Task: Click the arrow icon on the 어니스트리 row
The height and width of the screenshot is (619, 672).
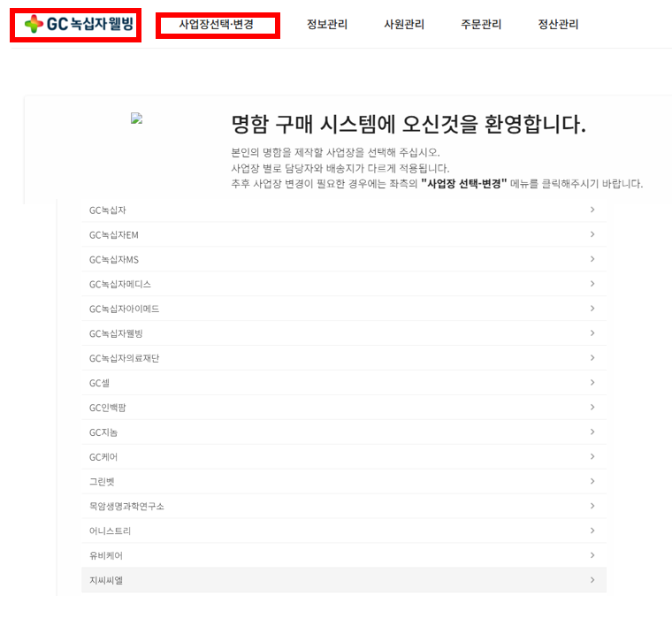Action: tap(592, 531)
